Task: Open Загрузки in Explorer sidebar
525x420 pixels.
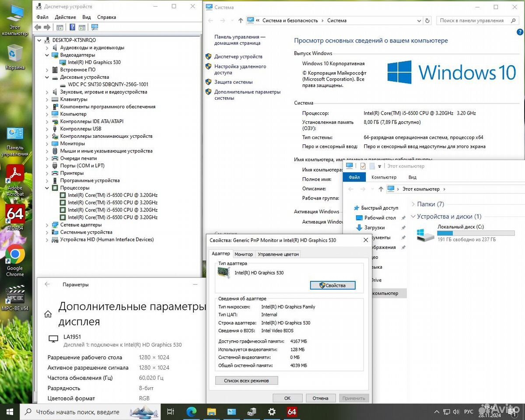Action: (374, 227)
